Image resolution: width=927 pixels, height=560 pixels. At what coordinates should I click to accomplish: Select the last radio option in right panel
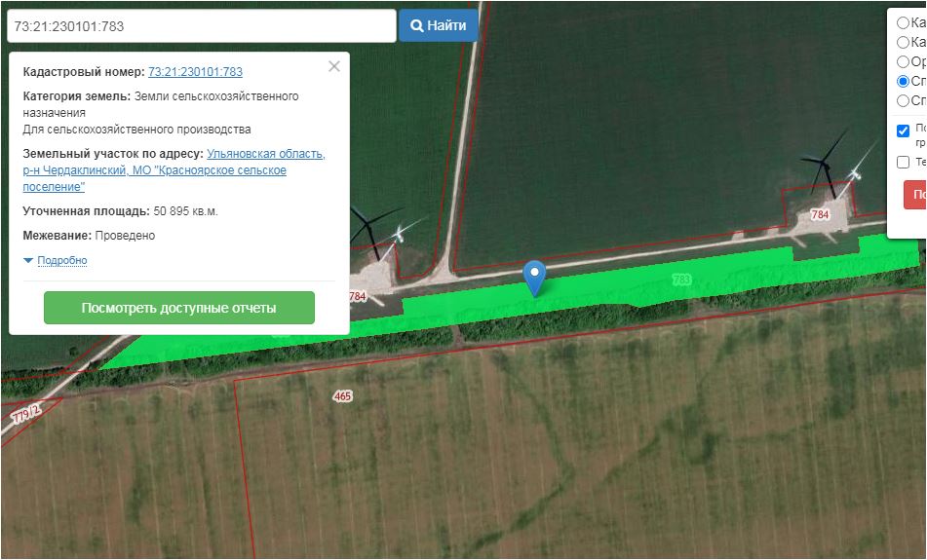[903, 100]
